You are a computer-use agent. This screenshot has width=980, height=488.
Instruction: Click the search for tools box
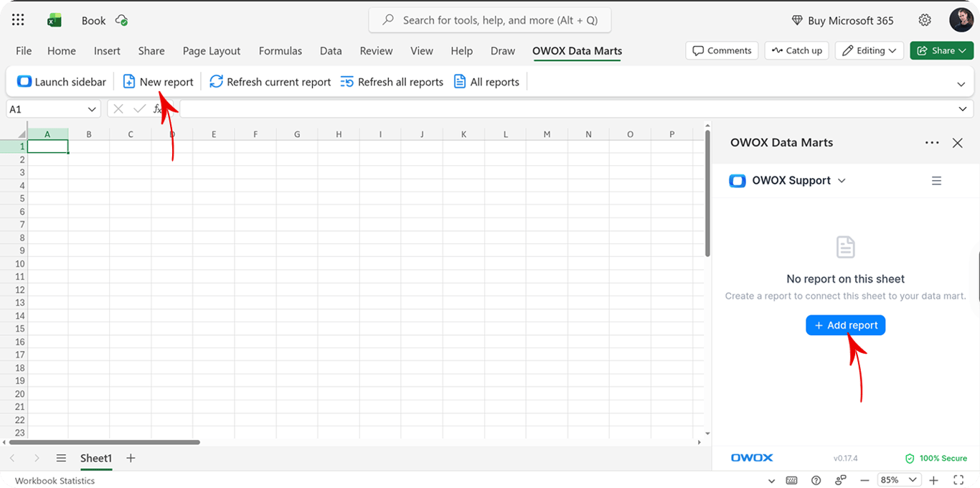click(x=490, y=20)
